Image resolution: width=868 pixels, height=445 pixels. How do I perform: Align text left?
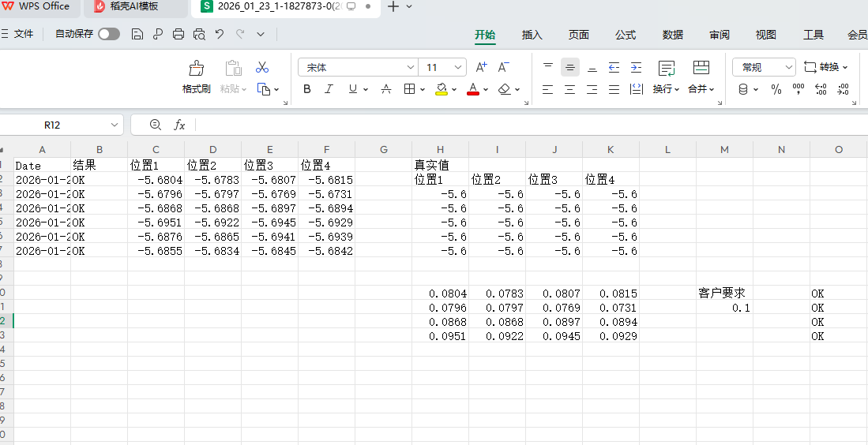tap(548, 89)
